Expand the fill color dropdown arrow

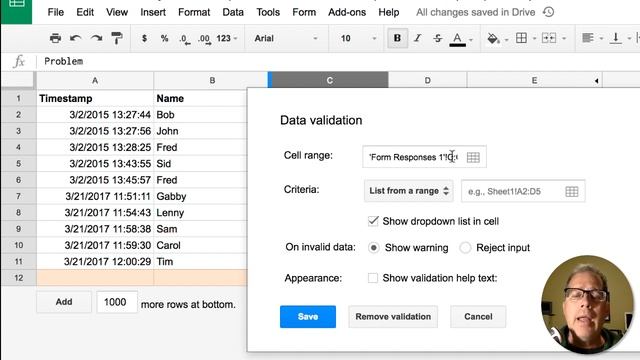(507, 39)
